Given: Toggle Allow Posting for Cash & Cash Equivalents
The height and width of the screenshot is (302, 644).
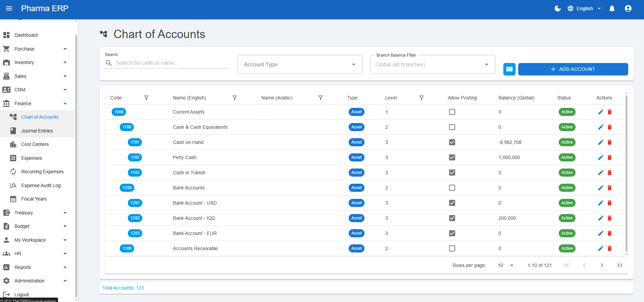Looking at the screenshot, I should (x=452, y=127).
